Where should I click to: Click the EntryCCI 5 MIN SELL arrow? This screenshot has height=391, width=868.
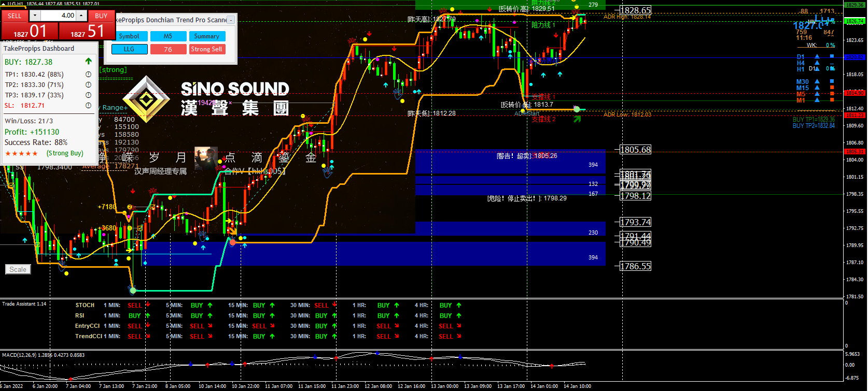click(210, 326)
